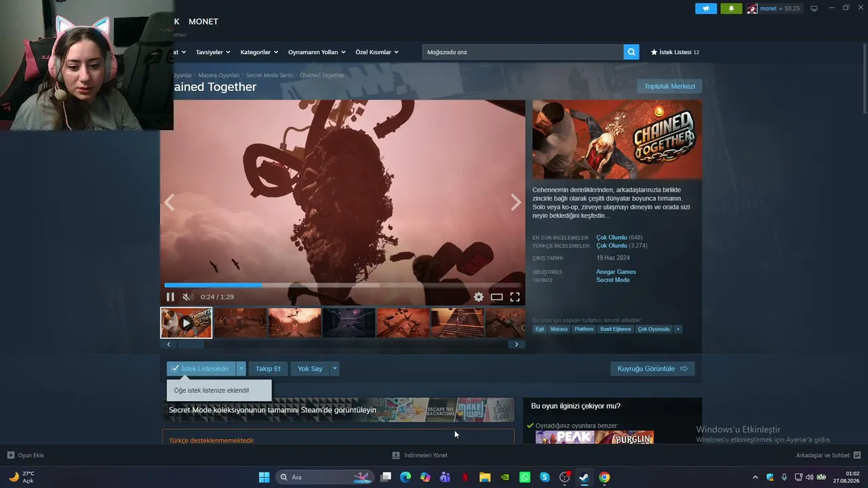Make the trailer fullscreen
868x488 pixels.
[x=515, y=297]
